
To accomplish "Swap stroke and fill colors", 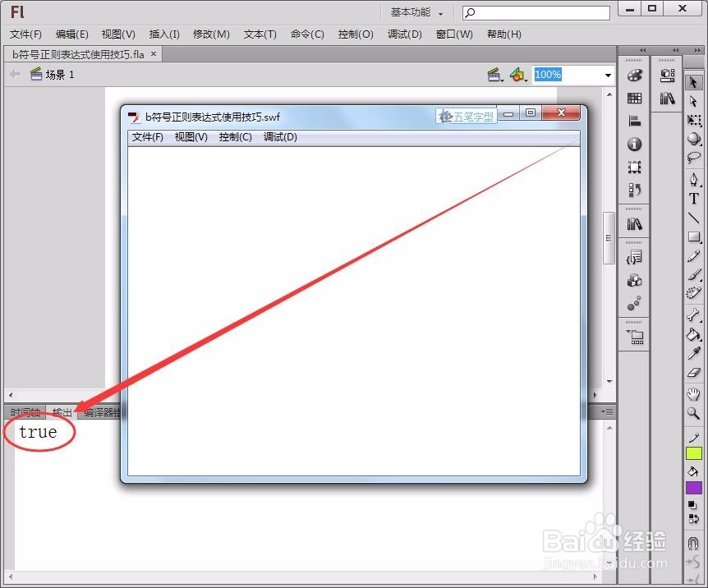I will point(693,519).
